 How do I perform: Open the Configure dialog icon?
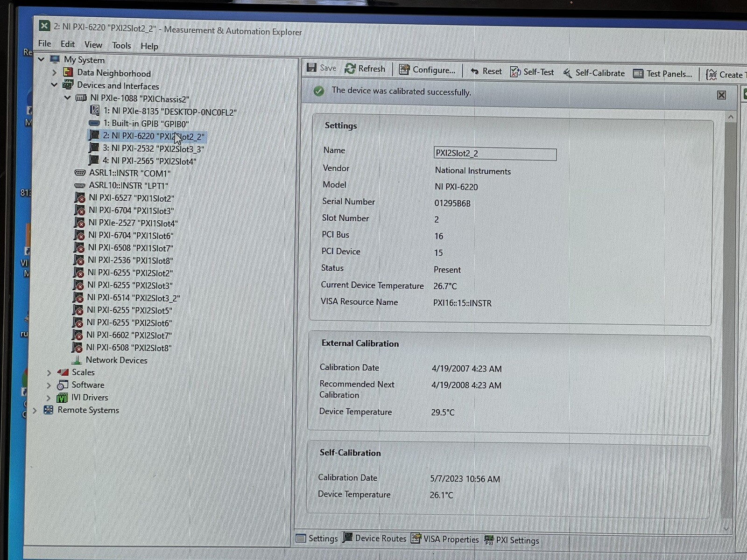tap(404, 70)
